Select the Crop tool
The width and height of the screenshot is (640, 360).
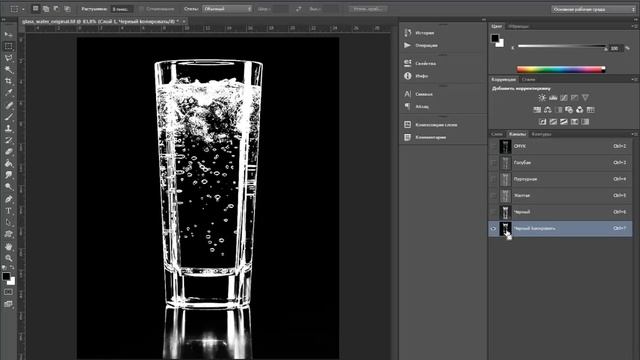point(8,81)
